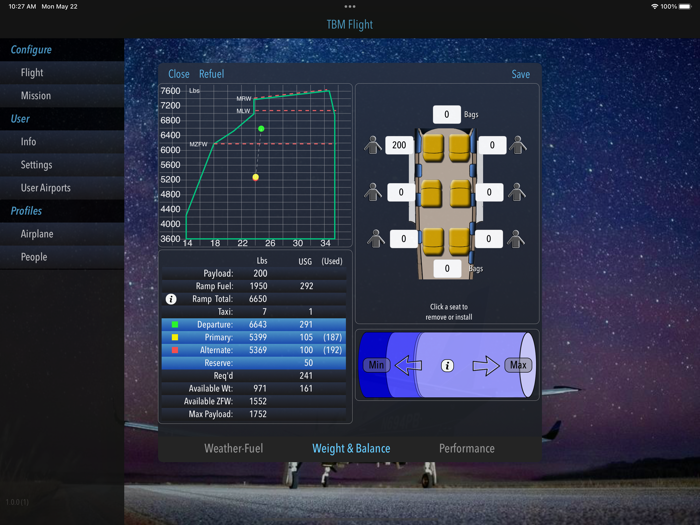This screenshot has height=525, width=700.
Task: Click the middle-left passenger person icon
Action: (x=373, y=192)
